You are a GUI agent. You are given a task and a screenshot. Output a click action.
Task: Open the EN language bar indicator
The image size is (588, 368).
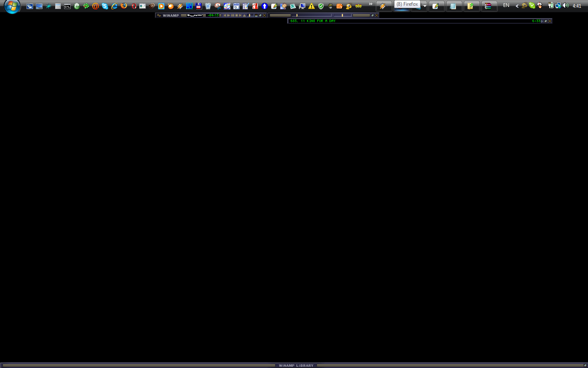[506, 5]
